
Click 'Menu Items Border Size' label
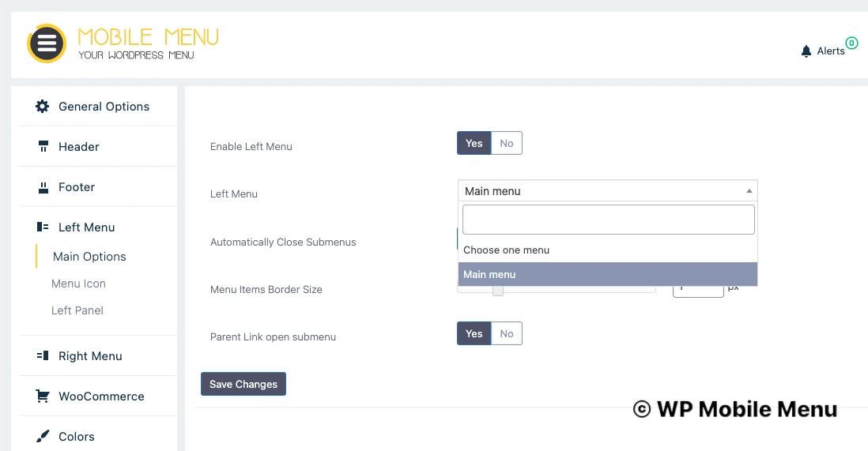(266, 289)
